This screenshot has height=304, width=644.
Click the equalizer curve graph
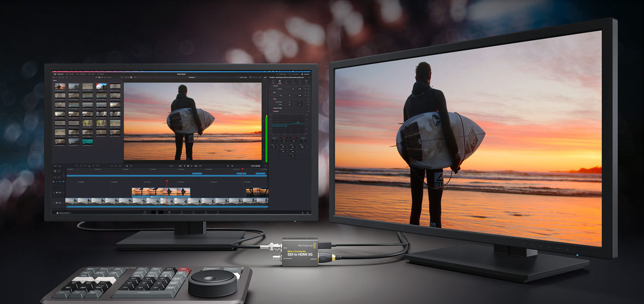pos(288,124)
